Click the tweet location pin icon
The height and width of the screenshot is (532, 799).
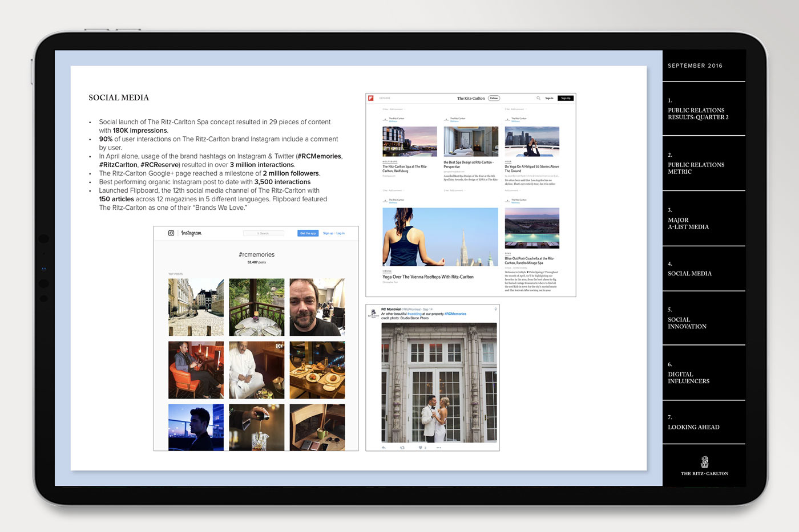[495, 309]
